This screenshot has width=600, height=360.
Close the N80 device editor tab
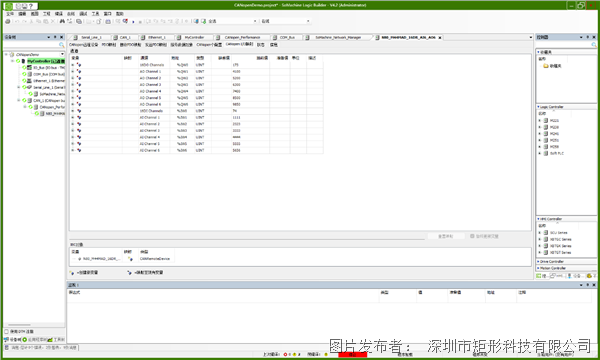point(440,37)
